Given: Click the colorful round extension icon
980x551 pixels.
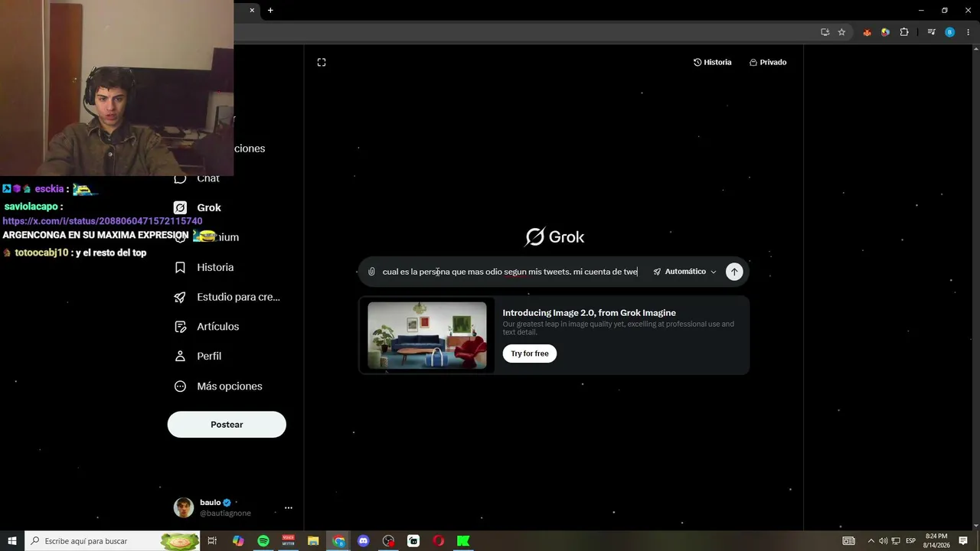Looking at the screenshot, I should click(x=885, y=32).
